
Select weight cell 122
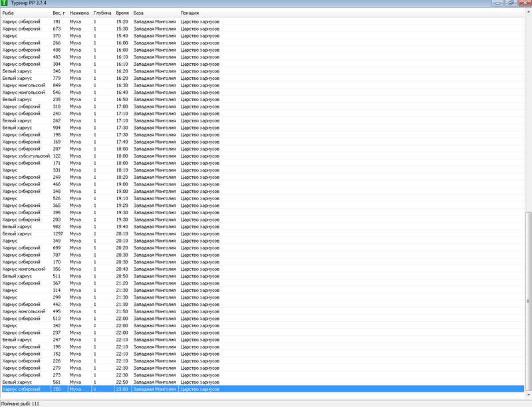click(x=57, y=156)
